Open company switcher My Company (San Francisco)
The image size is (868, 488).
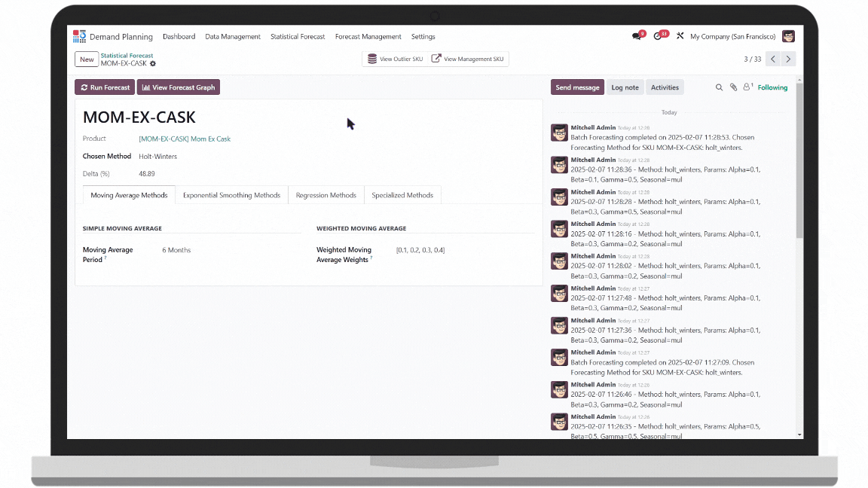[x=733, y=36]
